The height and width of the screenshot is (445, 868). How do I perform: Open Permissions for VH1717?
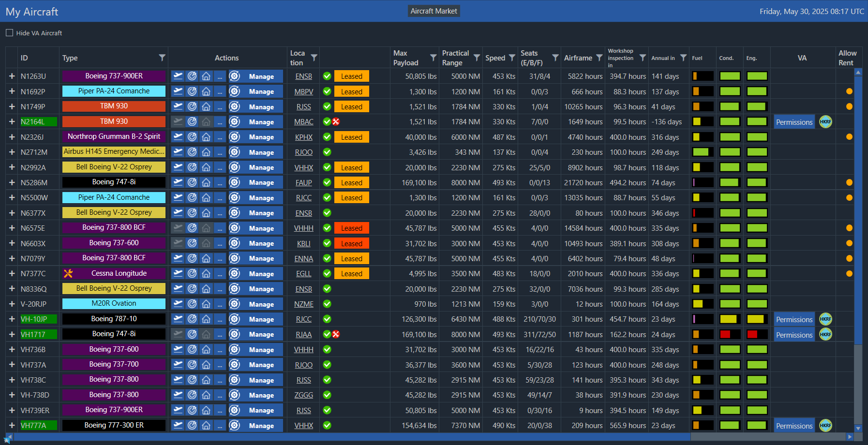click(794, 335)
